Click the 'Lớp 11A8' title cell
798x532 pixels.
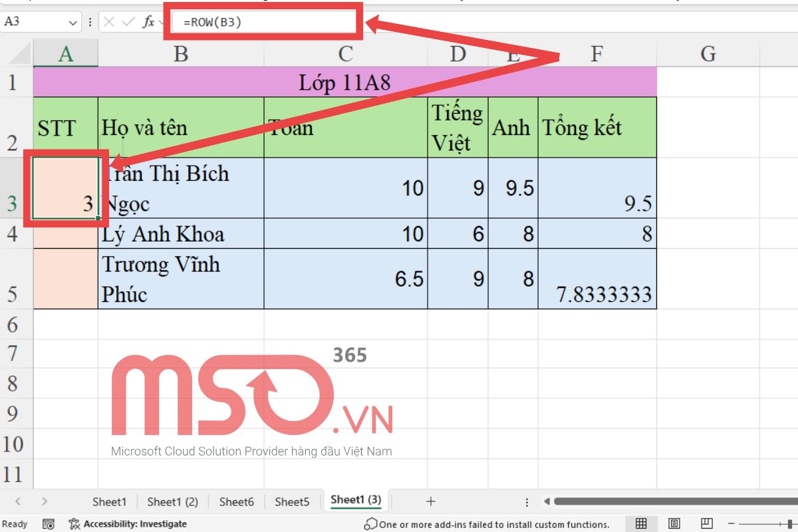point(344,82)
